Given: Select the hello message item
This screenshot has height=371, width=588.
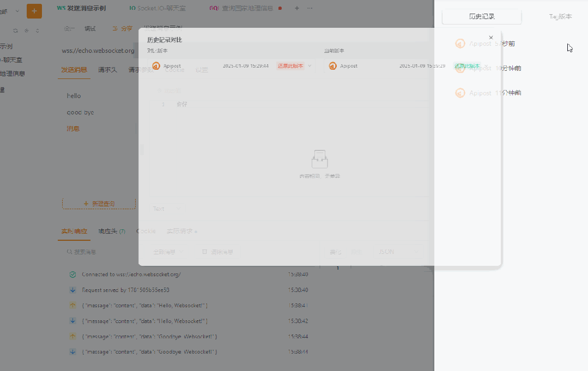Looking at the screenshot, I should click(74, 96).
